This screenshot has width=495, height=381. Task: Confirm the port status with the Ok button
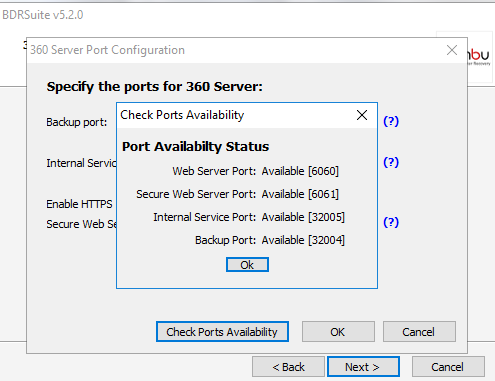[247, 265]
